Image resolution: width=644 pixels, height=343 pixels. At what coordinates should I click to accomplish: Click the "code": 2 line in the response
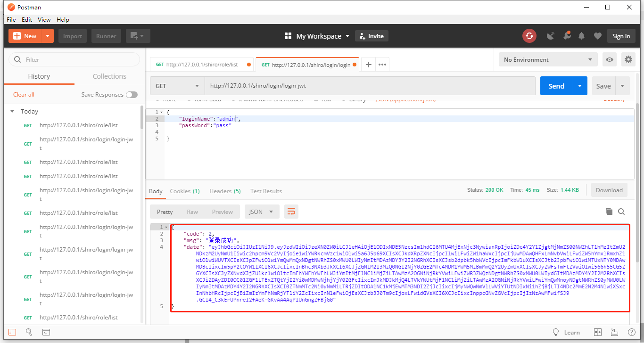click(199, 234)
